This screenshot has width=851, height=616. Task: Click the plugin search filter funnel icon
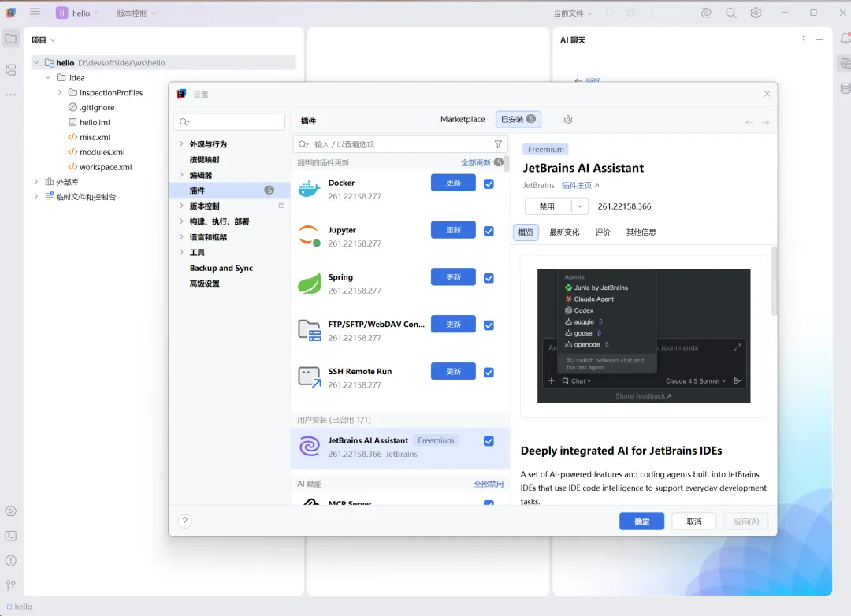tap(498, 144)
